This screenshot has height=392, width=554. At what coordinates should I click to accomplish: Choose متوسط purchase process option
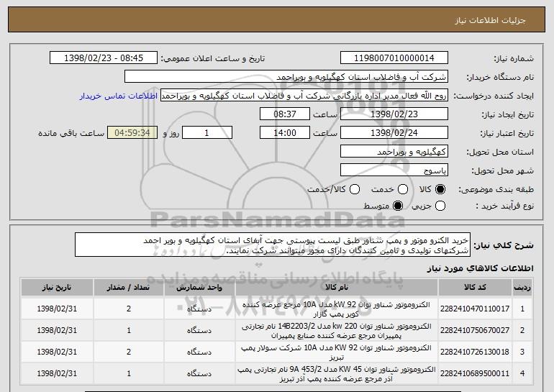[398, 206]
